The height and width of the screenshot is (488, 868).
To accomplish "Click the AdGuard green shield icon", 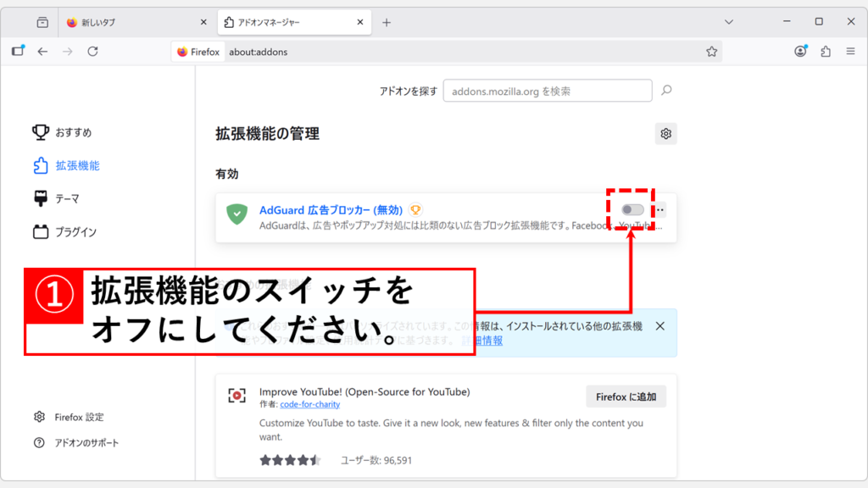I will coord(237,214).
